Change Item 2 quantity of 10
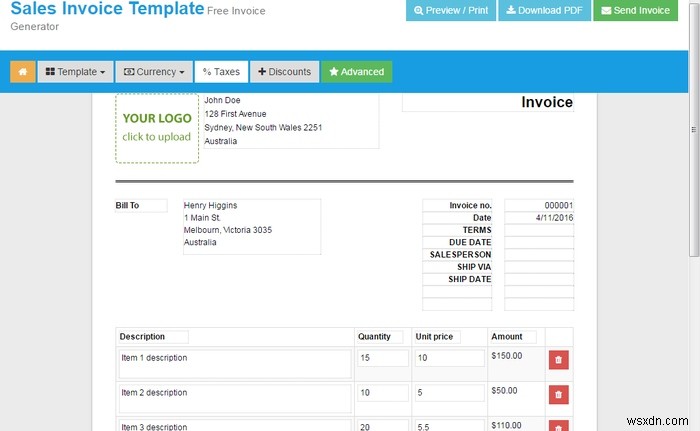Image resolution: width=700 pixels, height=431 pixels. tap(383, 393)
